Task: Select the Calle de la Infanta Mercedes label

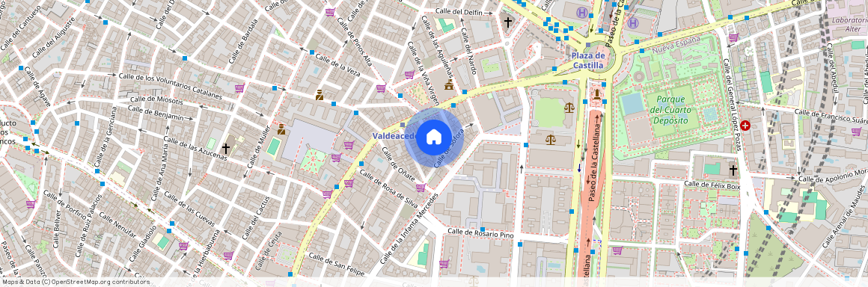Action: click(410, 228)
